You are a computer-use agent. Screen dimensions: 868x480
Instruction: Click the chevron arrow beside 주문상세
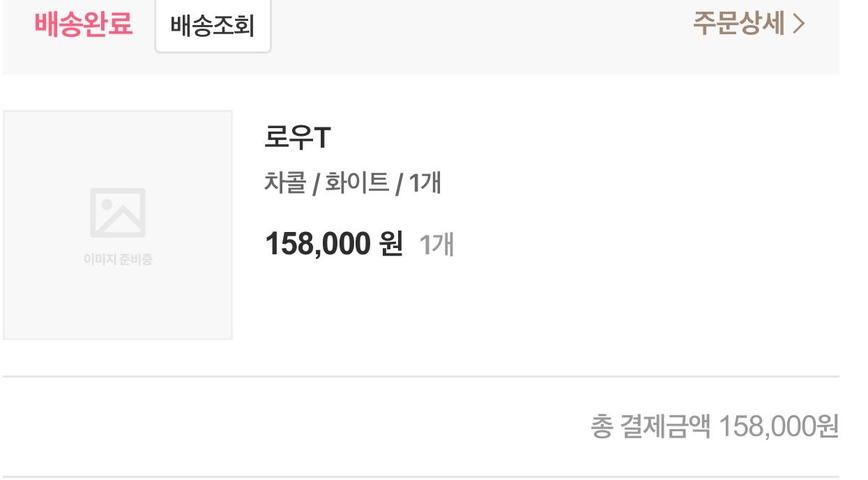pos(799,24)
